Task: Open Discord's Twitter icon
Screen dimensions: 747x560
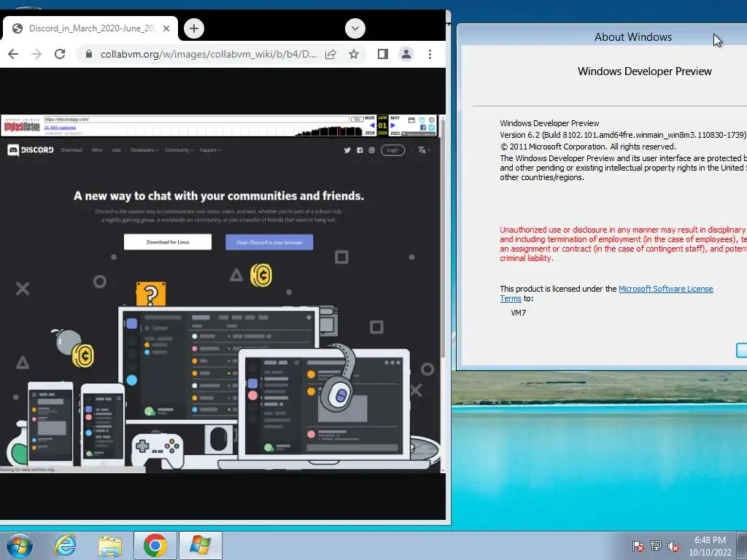Action: click(x=347, y=150)
